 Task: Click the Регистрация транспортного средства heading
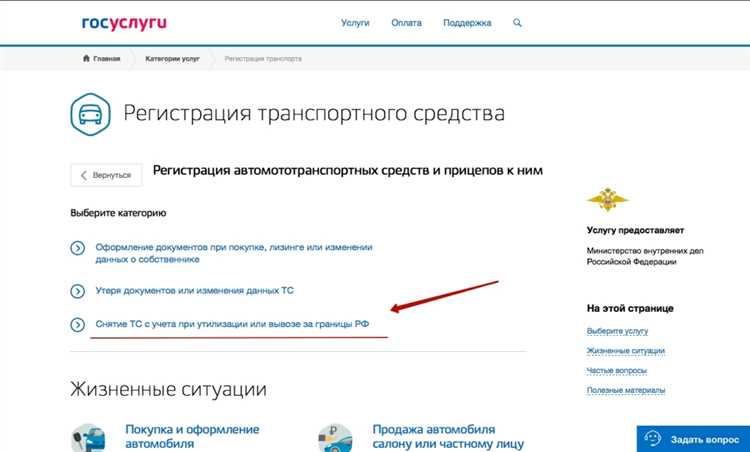click(314, 113)
